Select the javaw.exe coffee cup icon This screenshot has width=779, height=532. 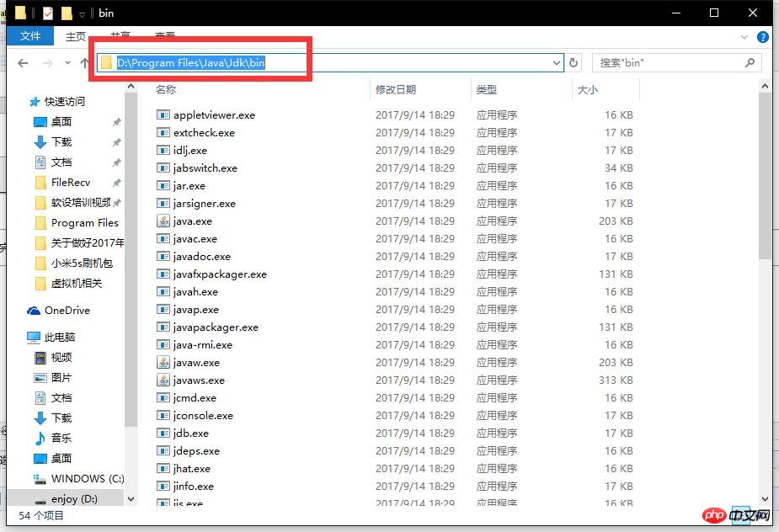pos(163,362)
